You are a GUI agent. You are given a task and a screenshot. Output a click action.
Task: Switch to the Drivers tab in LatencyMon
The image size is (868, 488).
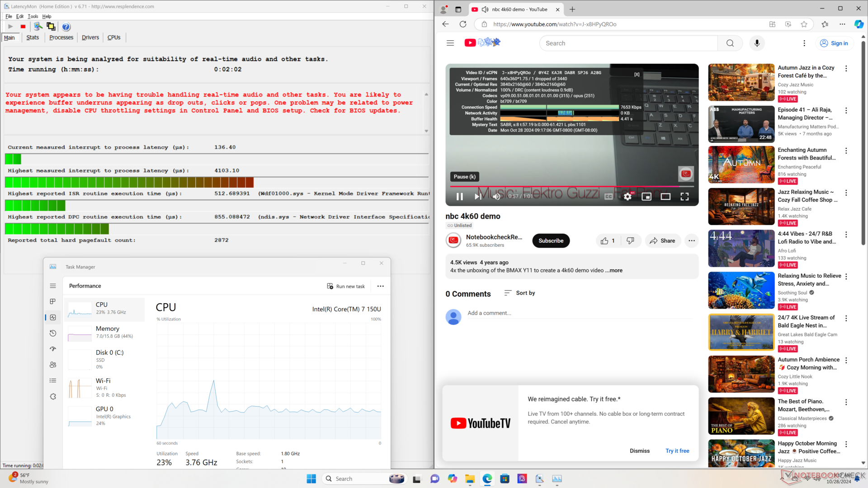[x=90, y=38]
